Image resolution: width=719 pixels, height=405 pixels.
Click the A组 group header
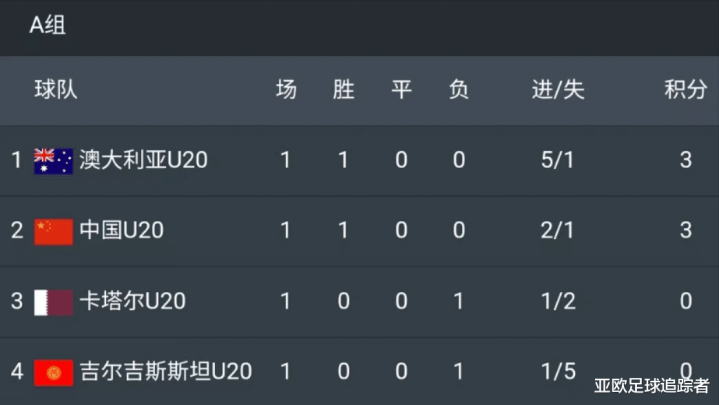tap(48, 25)
